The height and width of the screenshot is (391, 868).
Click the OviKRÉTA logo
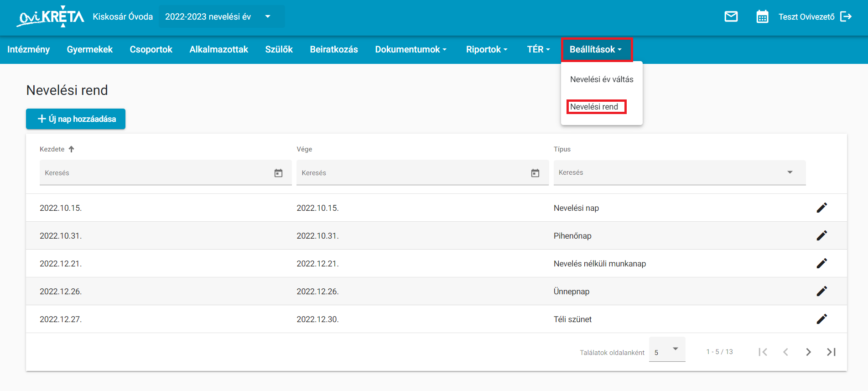click(51, 17)
